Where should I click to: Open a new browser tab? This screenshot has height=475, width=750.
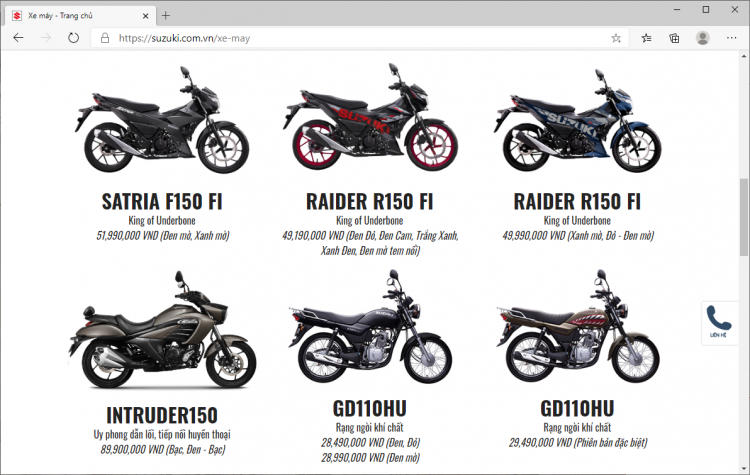(165, 16)
